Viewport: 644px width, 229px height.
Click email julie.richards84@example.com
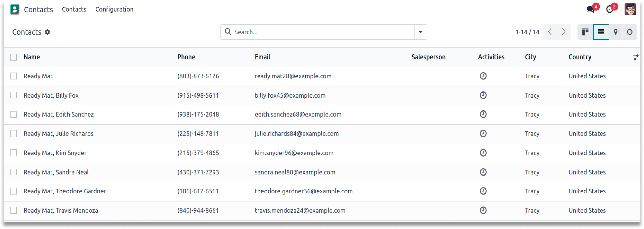(297, 134)
